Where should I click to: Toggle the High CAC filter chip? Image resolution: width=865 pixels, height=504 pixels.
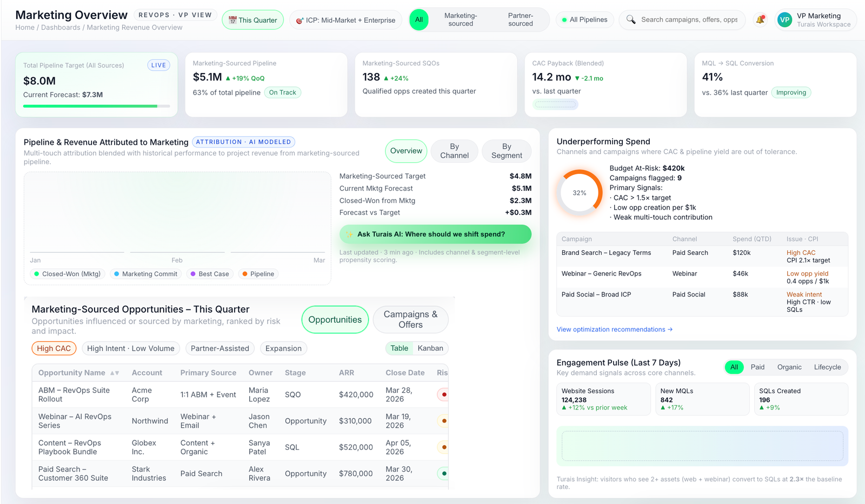(54, 348)
